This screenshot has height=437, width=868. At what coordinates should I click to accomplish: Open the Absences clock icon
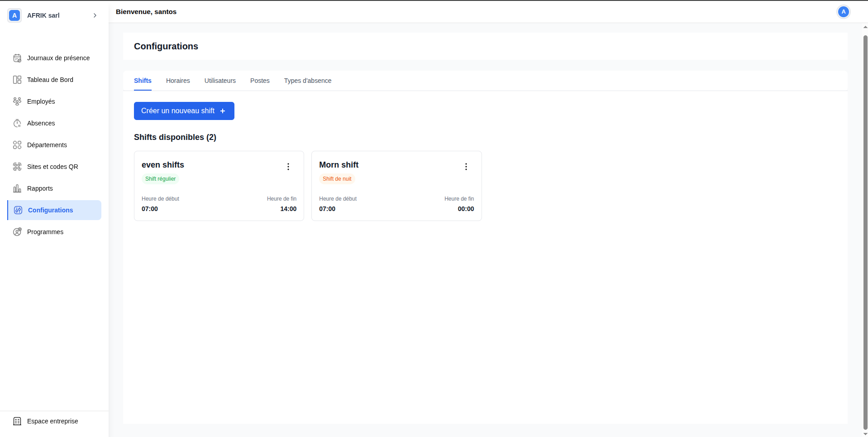[17, 123]
